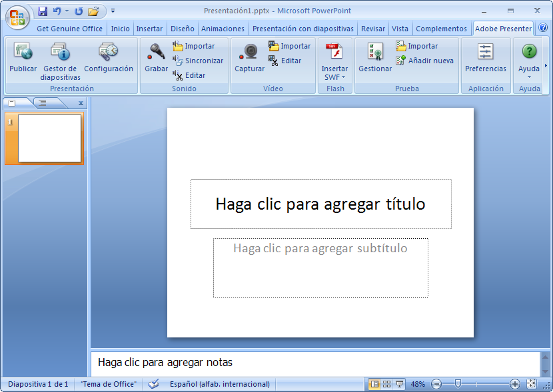The width and height of the screenshot is (553, 392).
Task: Switch to the Animaciones tab
Action: [x=223, y=29]
